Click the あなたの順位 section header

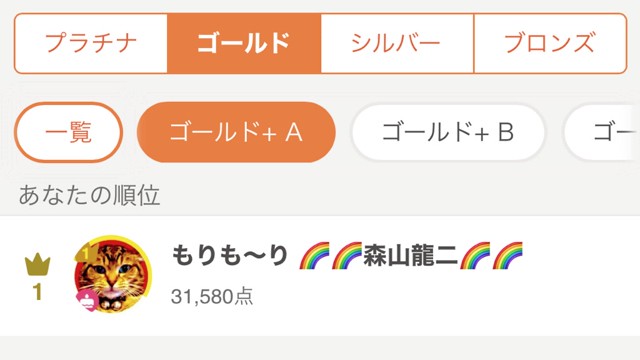(89, 195)
